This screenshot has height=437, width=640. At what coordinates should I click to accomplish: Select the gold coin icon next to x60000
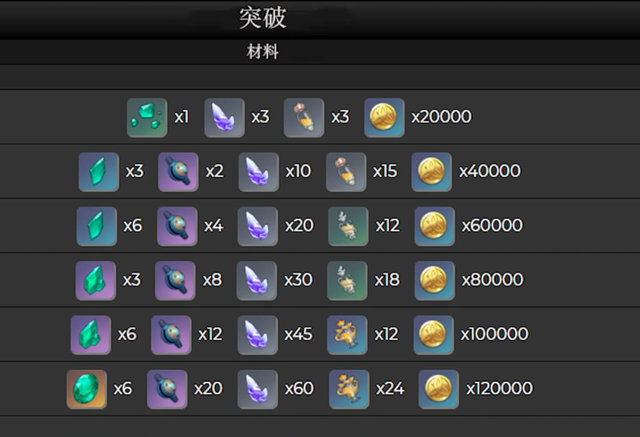[x=434, y=226]
